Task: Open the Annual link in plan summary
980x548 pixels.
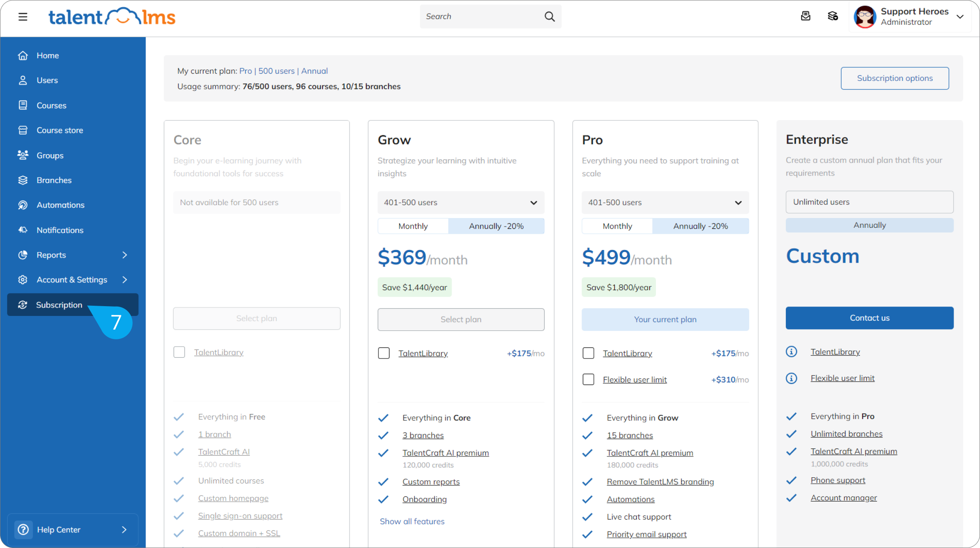Action: (x=314, y=71)
